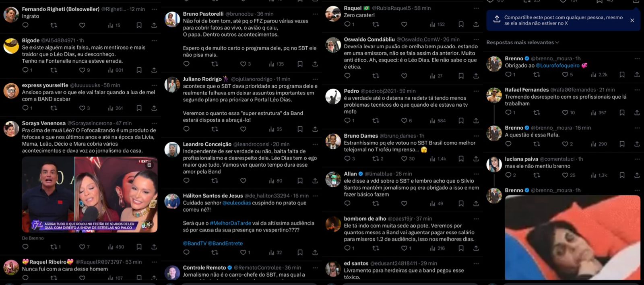Open more options on Fernando Righeti's post
Viewport: 644px width, 285px height.
(x=154, y=9)
